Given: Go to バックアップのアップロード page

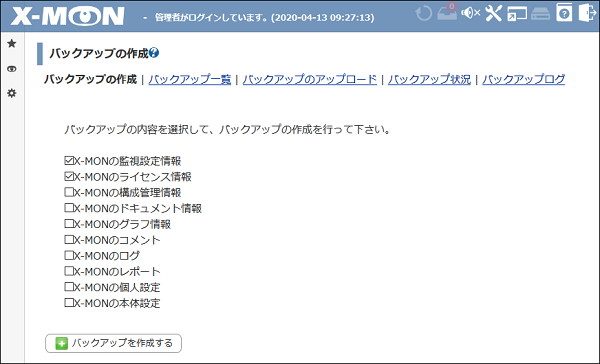Looking at the screenshot, I should [x=310, y=79].
